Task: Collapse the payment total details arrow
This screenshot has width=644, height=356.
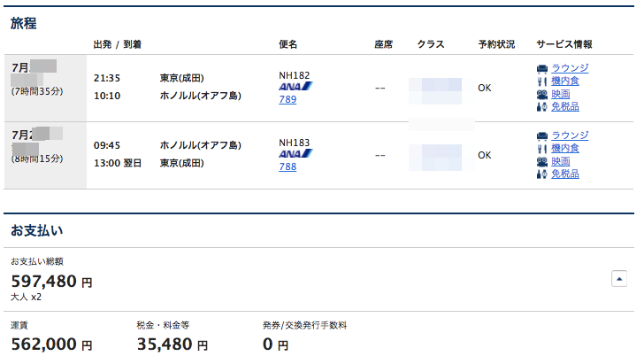Action: coord(619,279)
